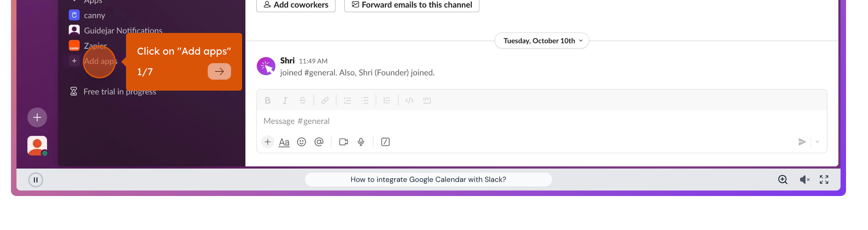
Task: Click Add coworkers button
Action: pyautogui.click(x=296, y=5)
